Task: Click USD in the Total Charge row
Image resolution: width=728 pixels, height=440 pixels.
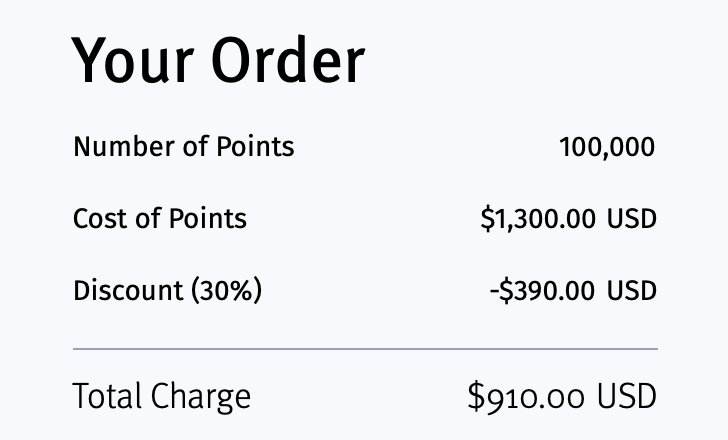Action: [627, 396]
